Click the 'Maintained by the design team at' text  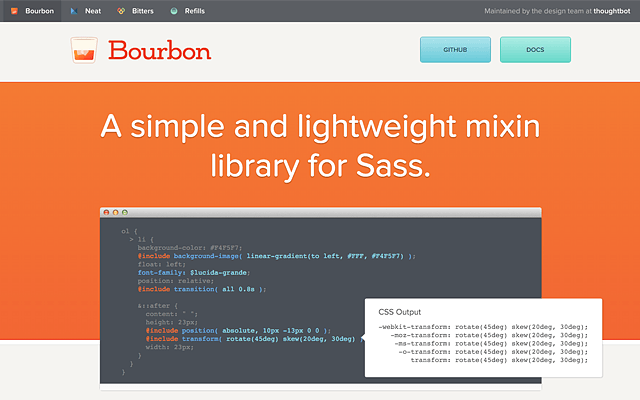coord(538,11)
